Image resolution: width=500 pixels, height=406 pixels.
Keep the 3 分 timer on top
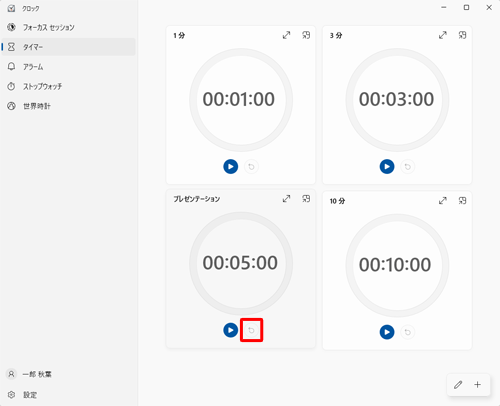462,35
